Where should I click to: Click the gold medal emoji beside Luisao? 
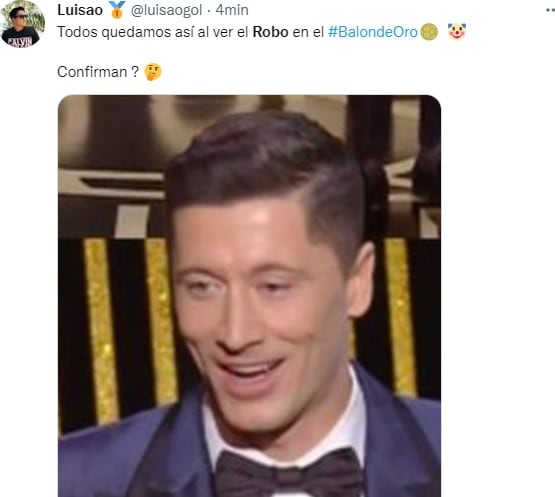click(x=117, y=10)
